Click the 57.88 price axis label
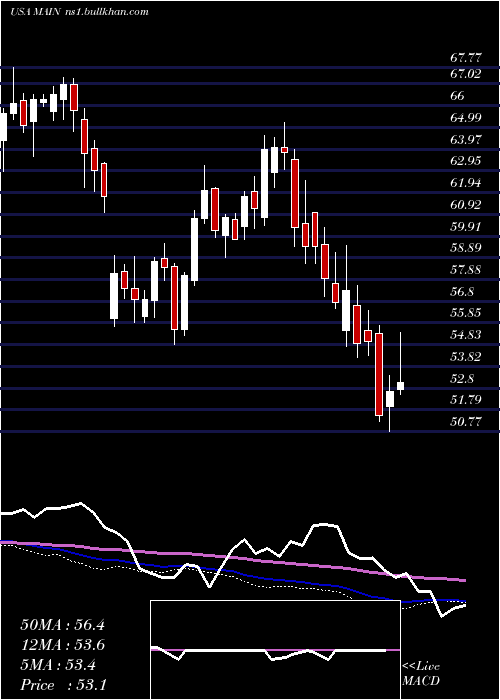500x700 pixels. (x=466, y=270)
